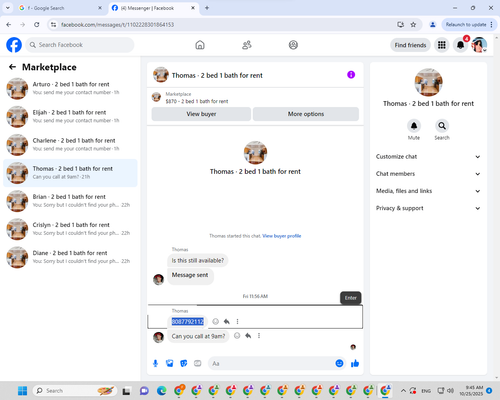The width and height of the screenshot is (500, 400).
Task: Select the Thomas conversation in the list
Action: tap(70, 173)
